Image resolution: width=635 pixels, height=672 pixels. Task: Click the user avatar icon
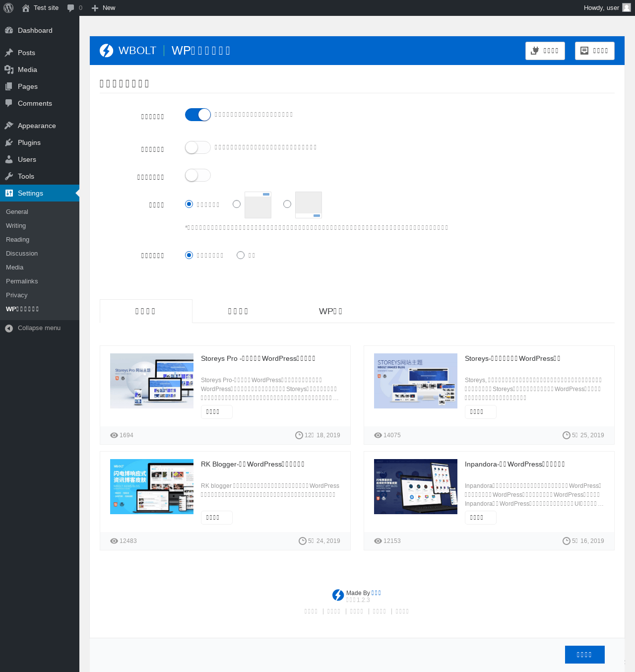pyautogui.click(x=627, y=7)
